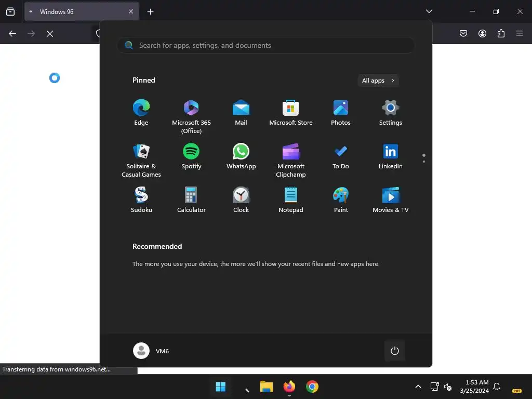Open a new tab in Firefox
This screenshot has height=399, width=532.
pos(150,12)
